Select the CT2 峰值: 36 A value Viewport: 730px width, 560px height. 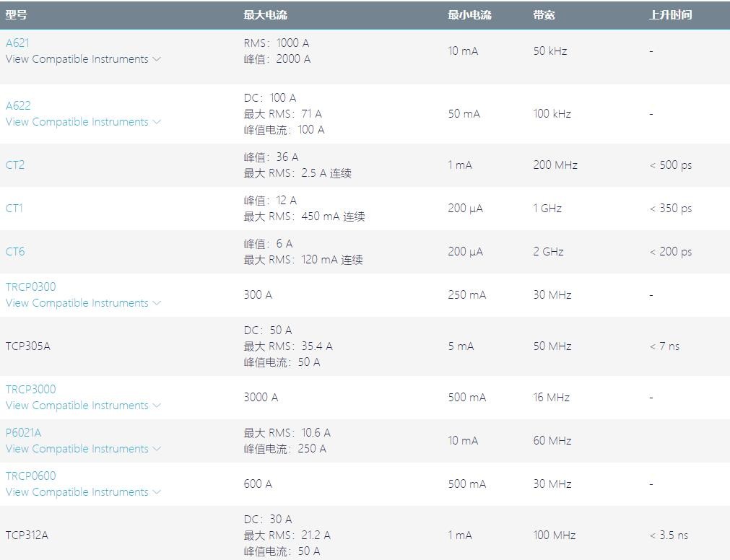coord(271,157)
